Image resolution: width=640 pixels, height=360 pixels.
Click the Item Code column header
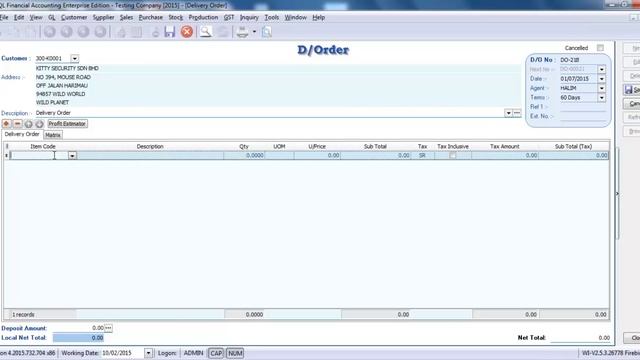tap(43, 146)
